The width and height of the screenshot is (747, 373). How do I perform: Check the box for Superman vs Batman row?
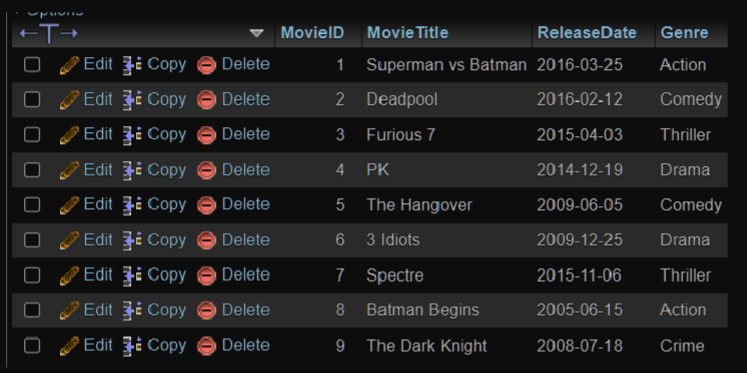32,64
